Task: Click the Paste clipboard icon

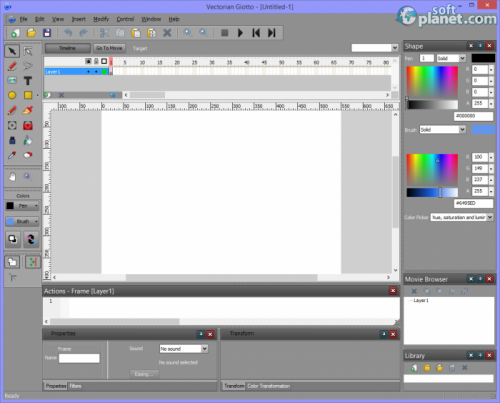Action: [x=136, y=33]
